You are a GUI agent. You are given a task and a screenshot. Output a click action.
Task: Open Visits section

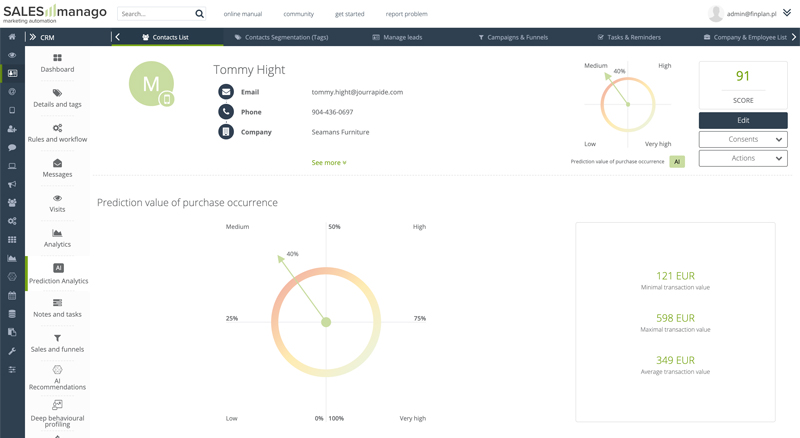[58, 203]
